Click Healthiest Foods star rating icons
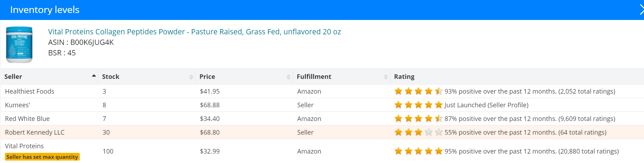Screen dimensions: 644x163 (418, 91)
